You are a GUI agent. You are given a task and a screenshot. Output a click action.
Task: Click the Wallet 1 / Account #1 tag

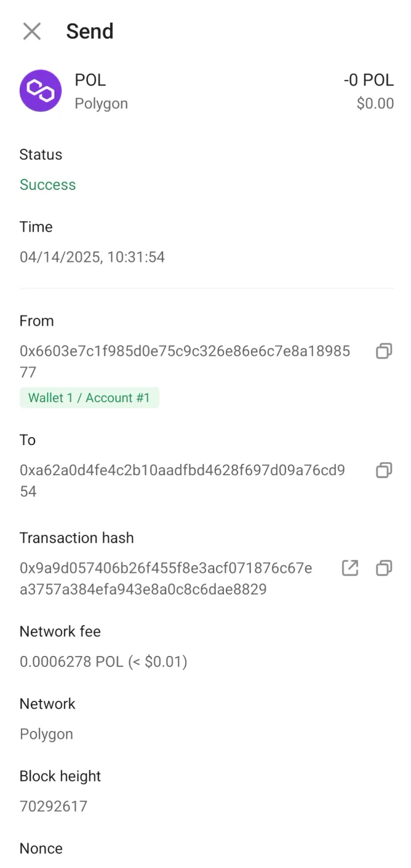tap(89, 398)
